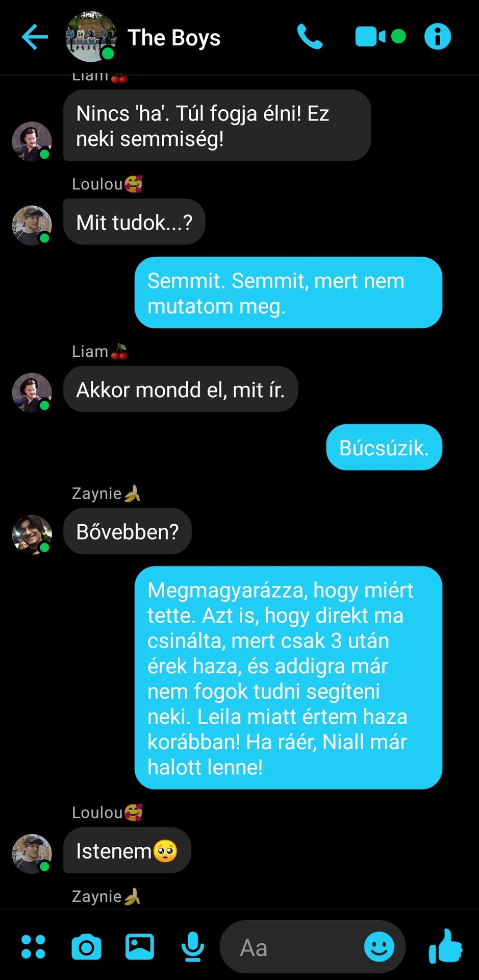
Task: Open the four-dot more actions menu
Action: [33, 947]
